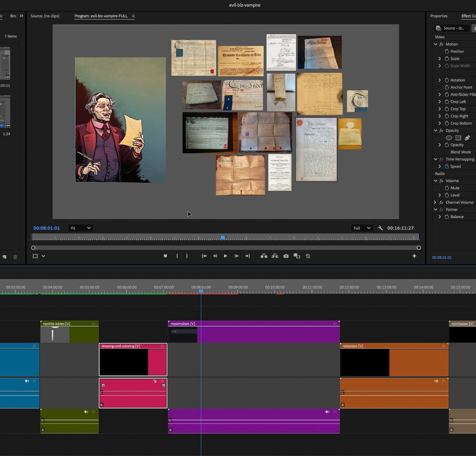This screenshot has height=456, width=476.
Task: Click the New Item icon in Project panel
Action: 4,257
